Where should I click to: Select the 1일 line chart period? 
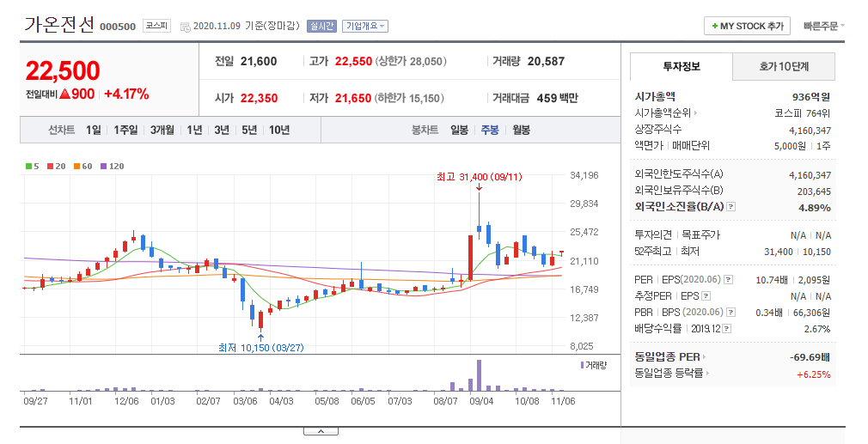tap(94, 130)
